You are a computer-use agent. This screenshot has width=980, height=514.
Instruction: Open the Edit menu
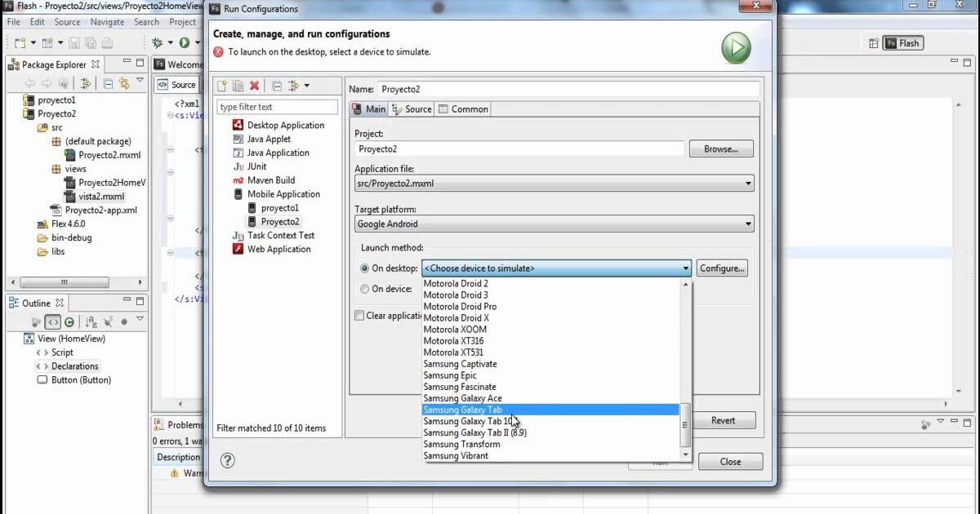pos(38,22)
